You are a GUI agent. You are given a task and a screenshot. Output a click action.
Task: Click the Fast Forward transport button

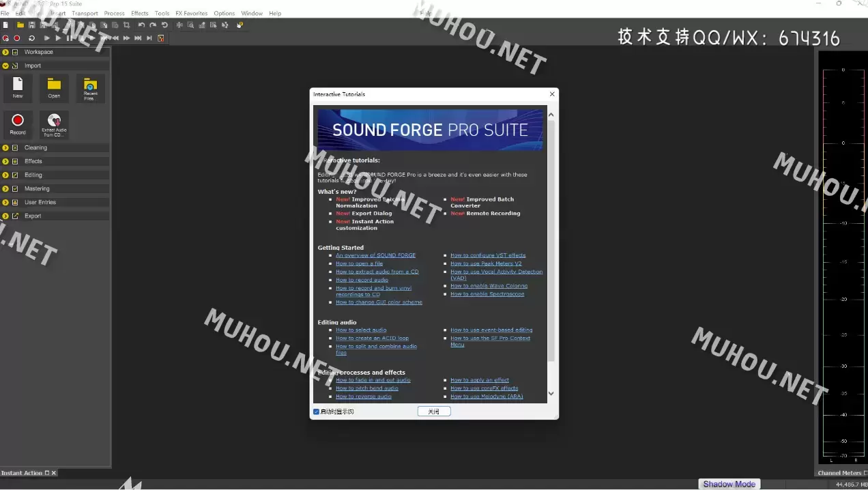126,38
